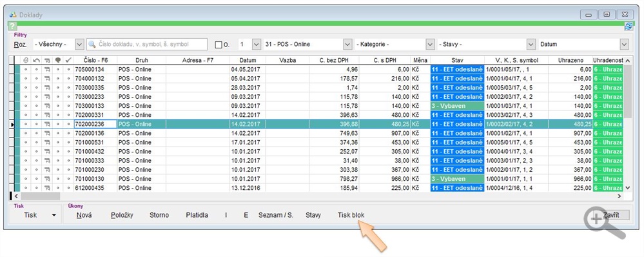Image resolution: width=644 pixels, height=257 pixels.
Task: Click the cart column header icon
Action: [47, 60]
